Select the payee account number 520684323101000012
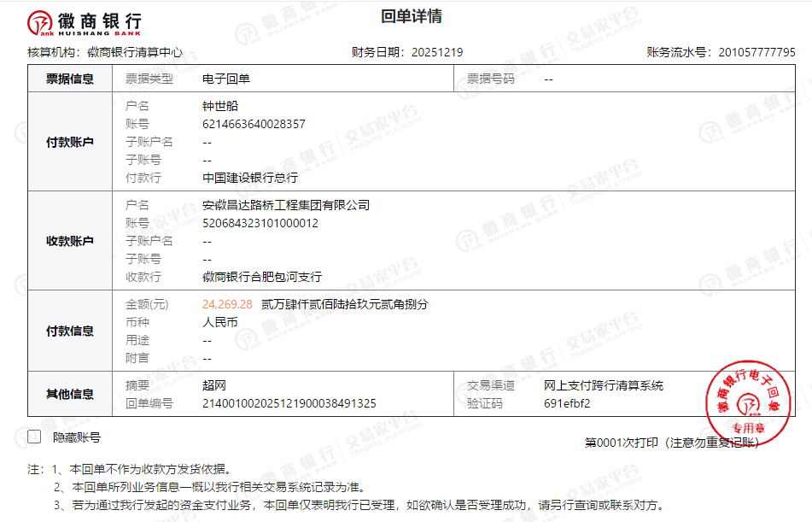The image size is (812, 522). pos(260,223)
